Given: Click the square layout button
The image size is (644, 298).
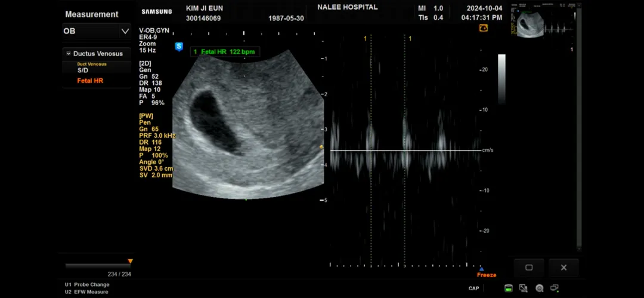Looking at the screenshot, I should pos(529,268).
